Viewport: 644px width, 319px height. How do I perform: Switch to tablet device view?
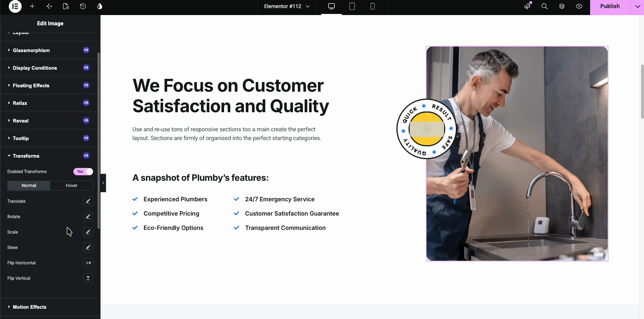tap(352, 6)
